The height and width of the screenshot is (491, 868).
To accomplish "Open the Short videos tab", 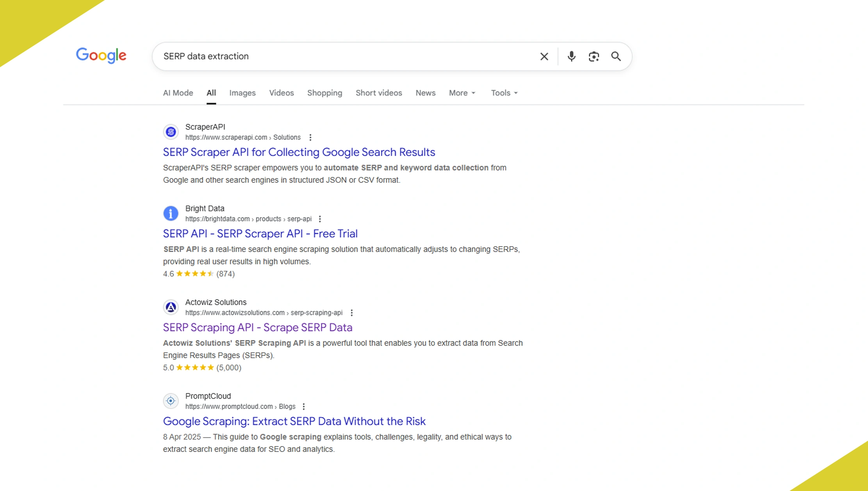I will tap(378, 93).
